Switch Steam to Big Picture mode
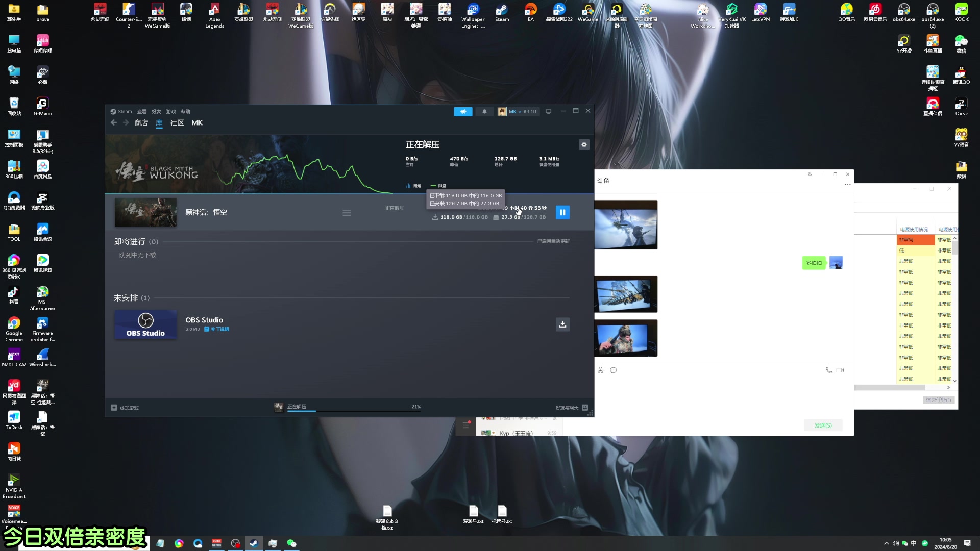 [x=549, y=112]
